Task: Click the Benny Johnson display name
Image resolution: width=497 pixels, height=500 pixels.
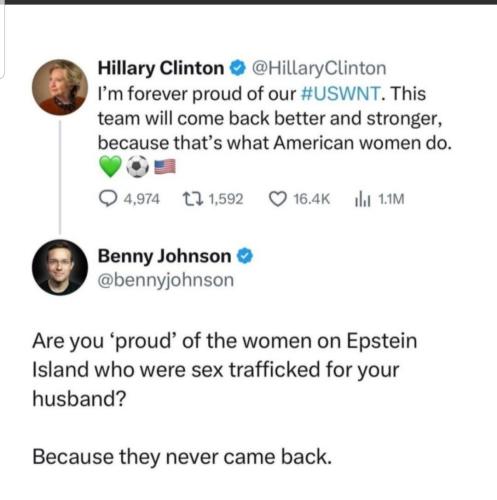Action: 164,256
